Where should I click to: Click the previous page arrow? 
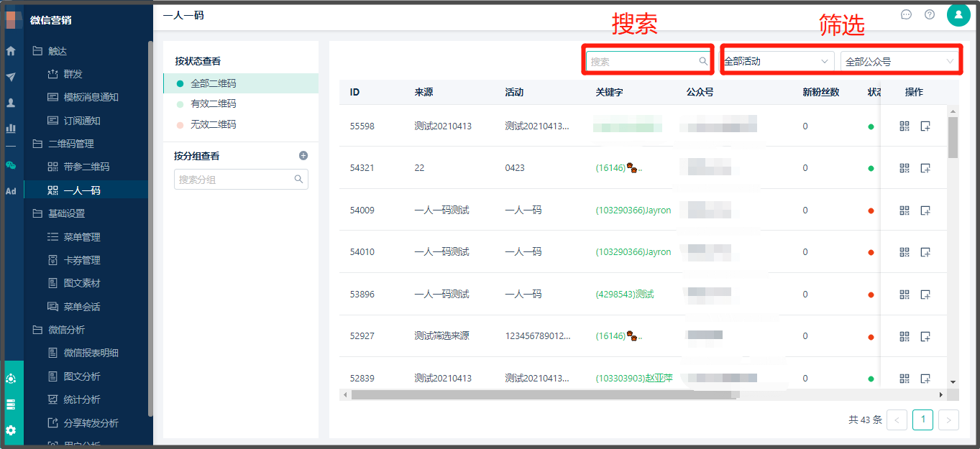[897, 420]
